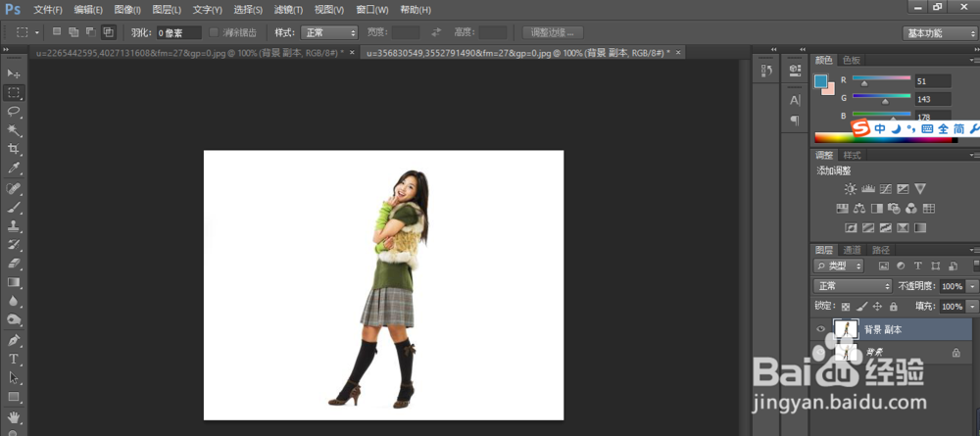Choose Intersect with Selection mode
The height and width of the screenshot is (436, 980).
click(109, 32)
